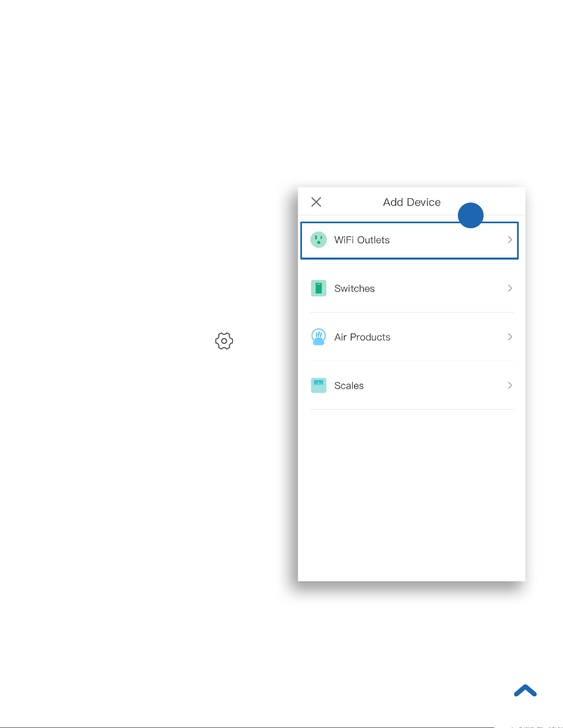Expand Air Products using its chevron

[510, 337]
